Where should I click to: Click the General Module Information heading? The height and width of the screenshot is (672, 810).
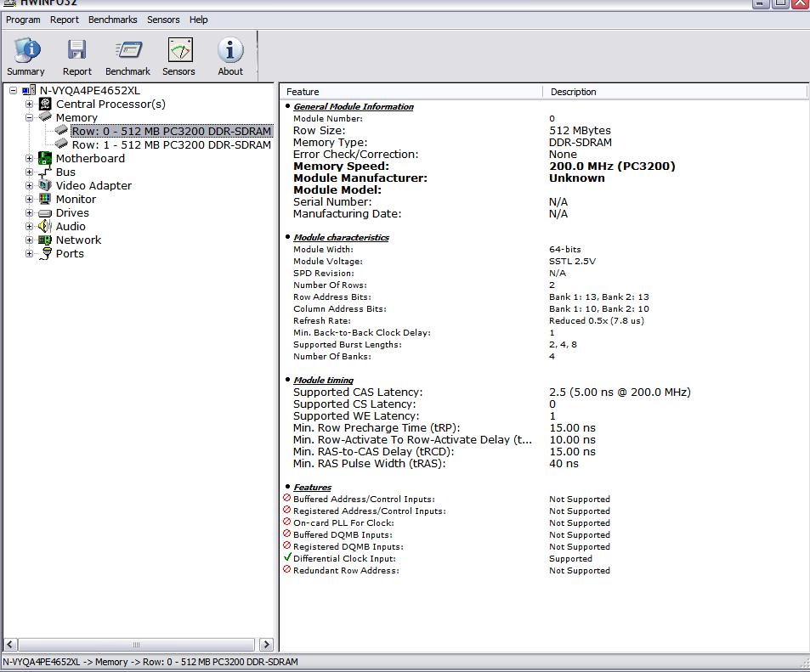click(x=354, y=106)
